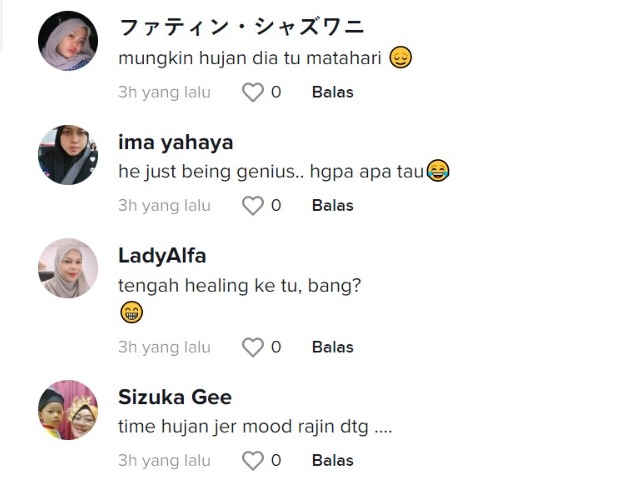Click comment text 'tengah healing ke tu, bang?'

pyautogui.click(x=239, y=286)
